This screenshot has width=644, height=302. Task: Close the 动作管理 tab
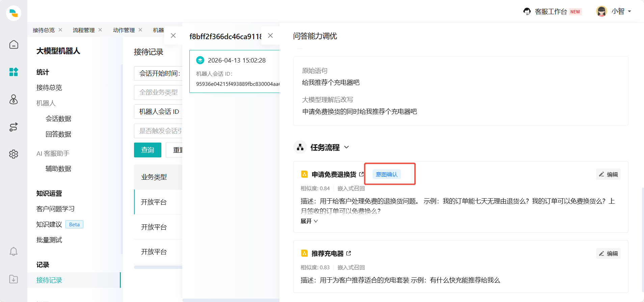click(x=140, y=30)
